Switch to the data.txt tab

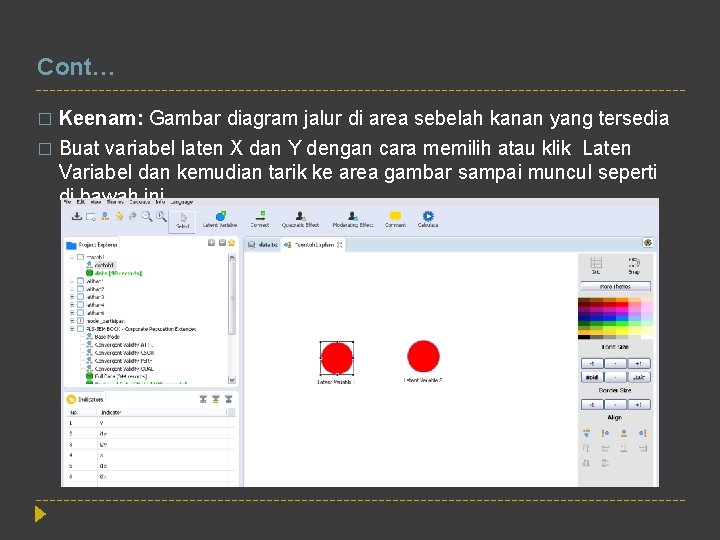(263, 245)
